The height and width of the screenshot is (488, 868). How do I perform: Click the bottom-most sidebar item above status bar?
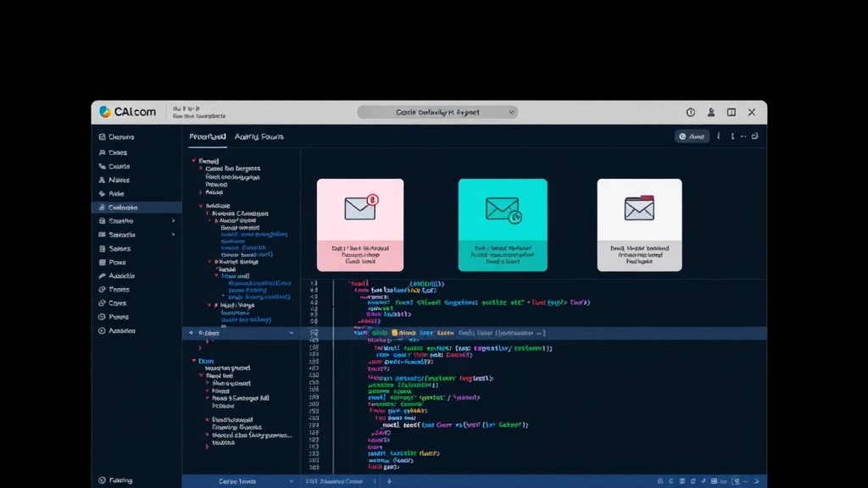point(115,480)
